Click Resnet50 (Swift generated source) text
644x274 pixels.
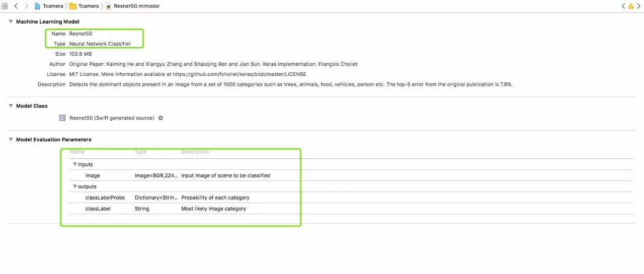(112, 118)
